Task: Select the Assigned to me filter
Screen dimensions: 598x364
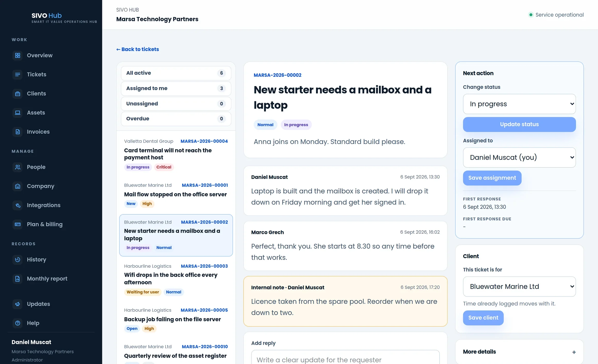Action: pos(176,88)
